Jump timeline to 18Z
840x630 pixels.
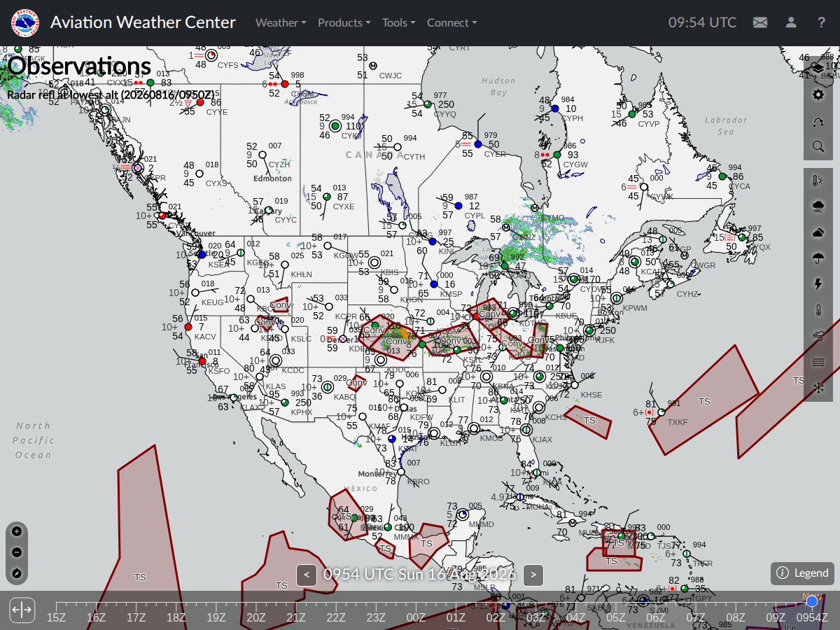(x=176, y=617)
